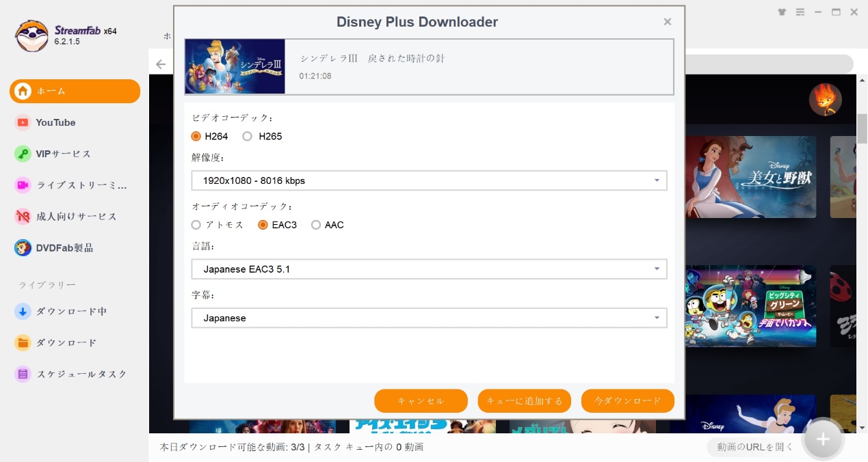The height and width of the screenshot is (462, 868).
Task: Close the Disney Plus Downloader dialog
Action: [668, 22]
